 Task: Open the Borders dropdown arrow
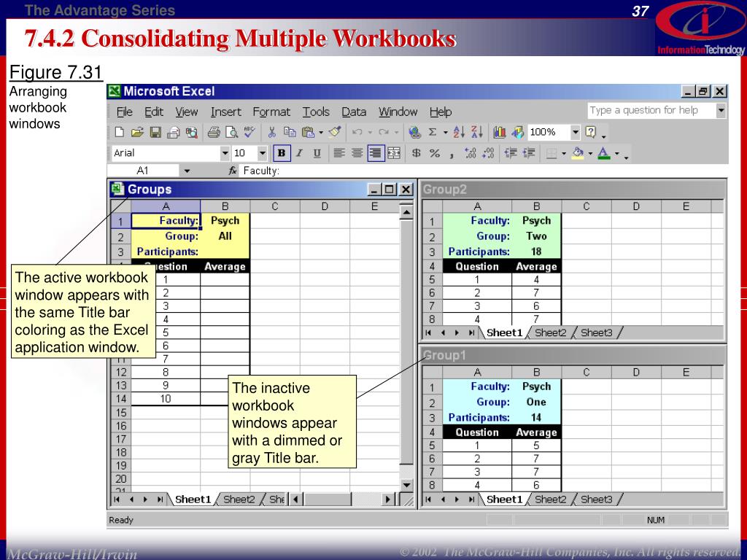(564, 153)
